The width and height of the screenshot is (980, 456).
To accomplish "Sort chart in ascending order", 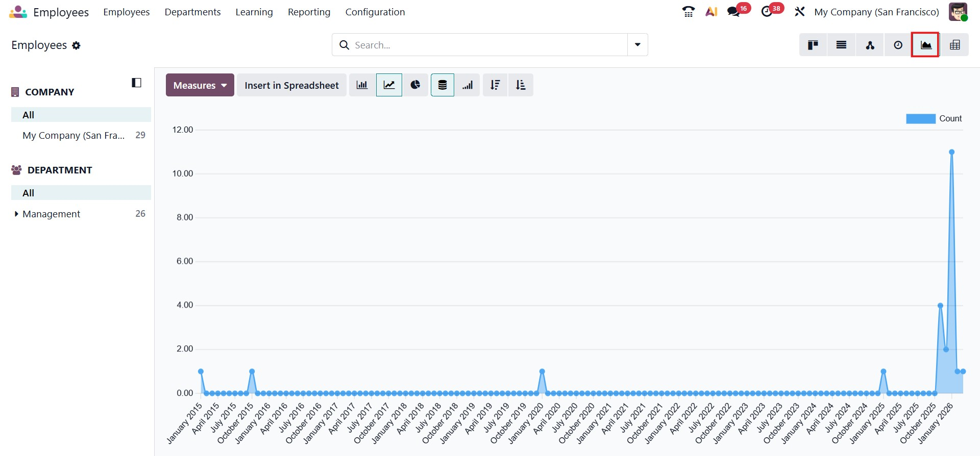I will 521,85.
